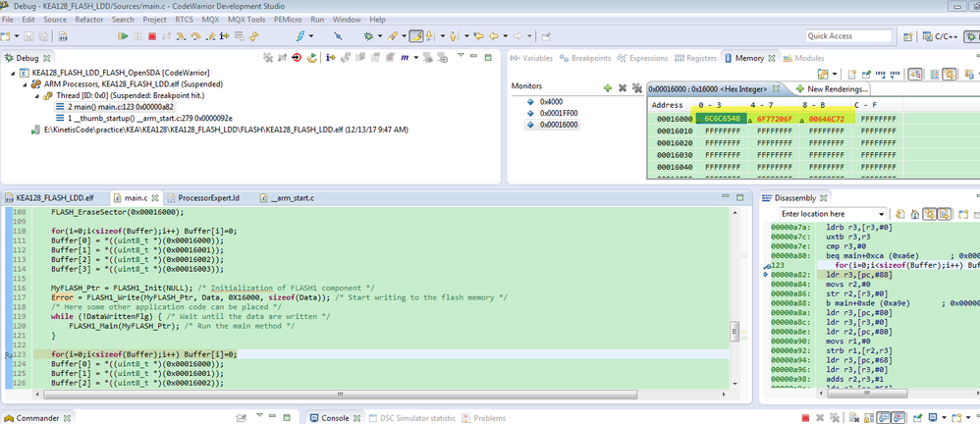
Task: Click the Save icon in the main toolbar
Action: (x=27, y=36)
